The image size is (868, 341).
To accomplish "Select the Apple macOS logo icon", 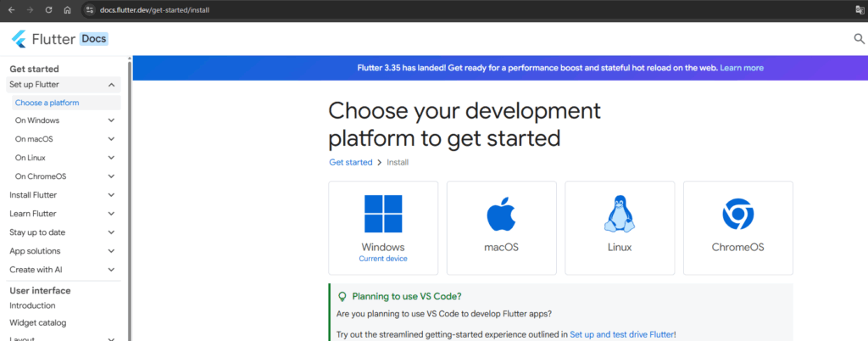I will coord(501,215).
